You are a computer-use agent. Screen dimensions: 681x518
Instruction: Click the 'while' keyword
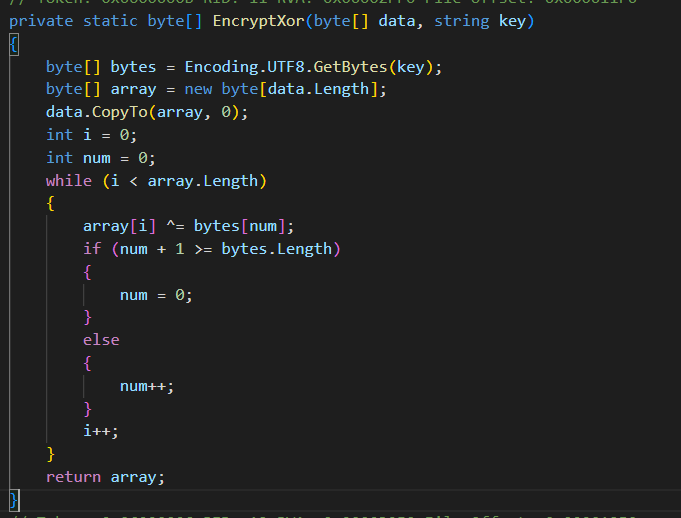[68, 180]
